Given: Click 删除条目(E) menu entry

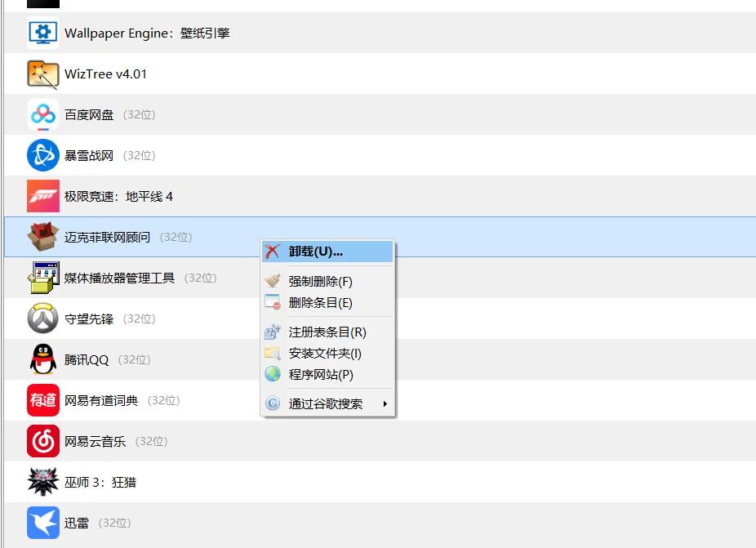Looking at the screenshot, I should pyautogui.click(x=320, y=302).
